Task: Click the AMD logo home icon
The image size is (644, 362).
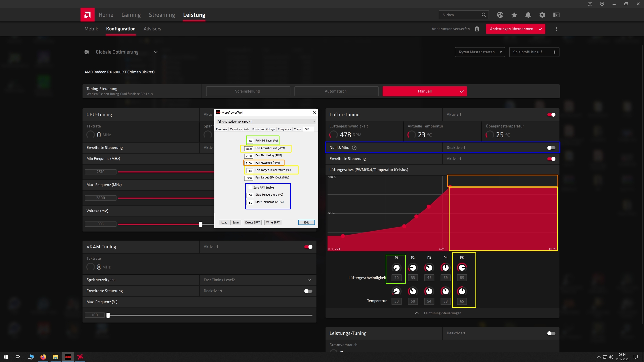Action: coord(87,15)
